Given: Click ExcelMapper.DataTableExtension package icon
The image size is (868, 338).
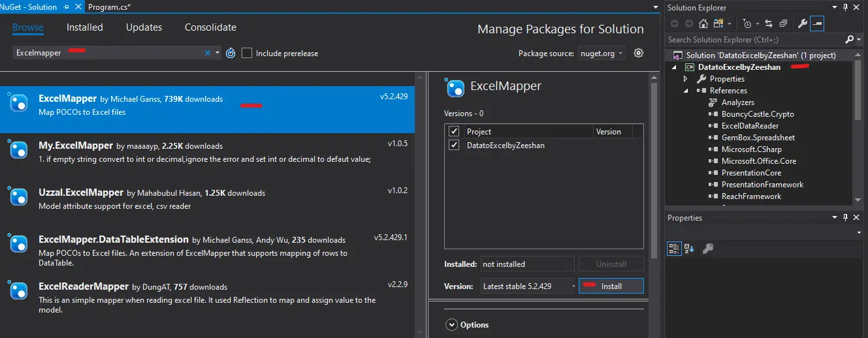Looking at the screenshot, I should click(x=18, y=243).
